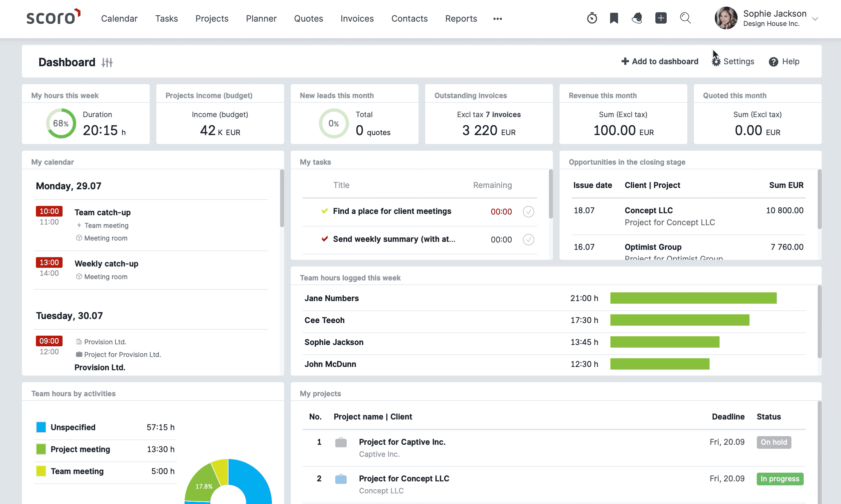This screenshot has height=504, width=841.
Task: Click Sophie Jackson profile avatar
Action: click(x=726, y=18)
